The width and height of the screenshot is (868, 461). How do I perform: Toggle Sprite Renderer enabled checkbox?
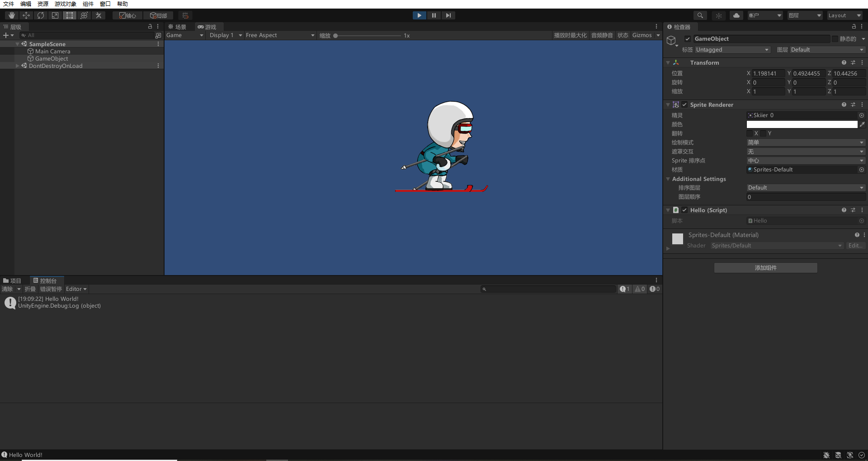pyautogui.click(x=684, y=105)
